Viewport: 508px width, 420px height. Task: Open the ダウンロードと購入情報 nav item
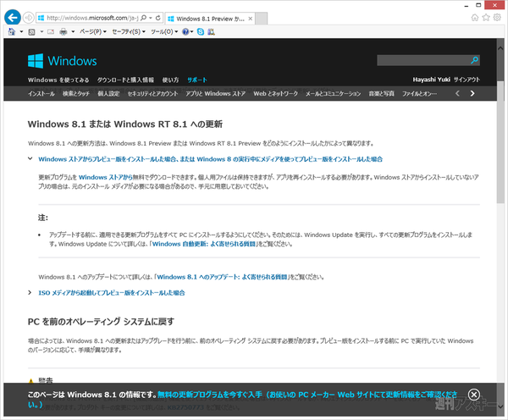[x=125, y=80]
